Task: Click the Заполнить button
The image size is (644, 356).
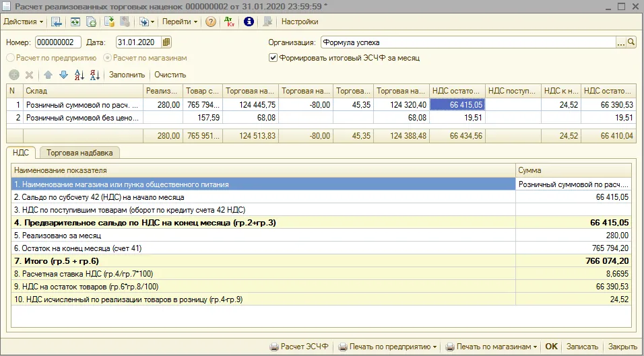Action: 127,75
